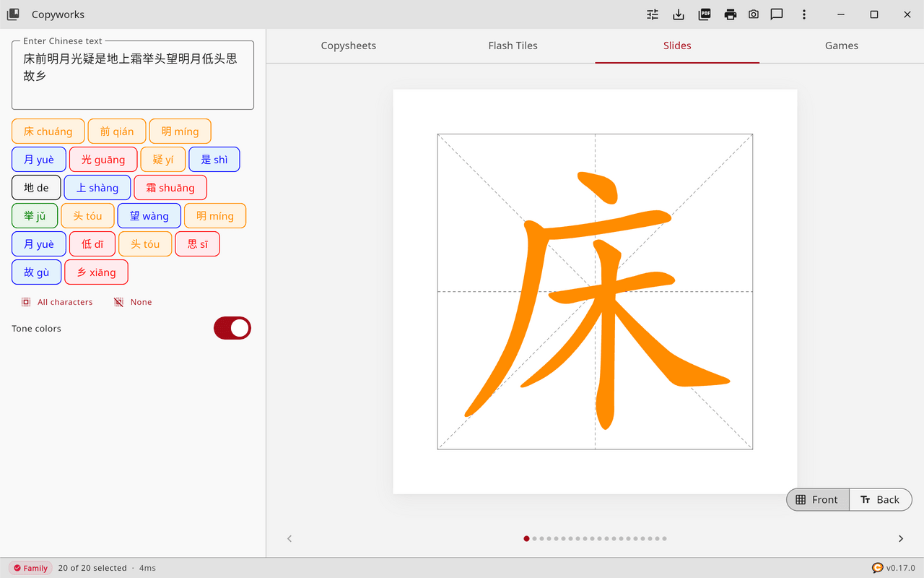The height and width of the screenshot is (578, 924).
Task: Toggle the 乡 xiāng character chip
Action: [x=96, y=272]
